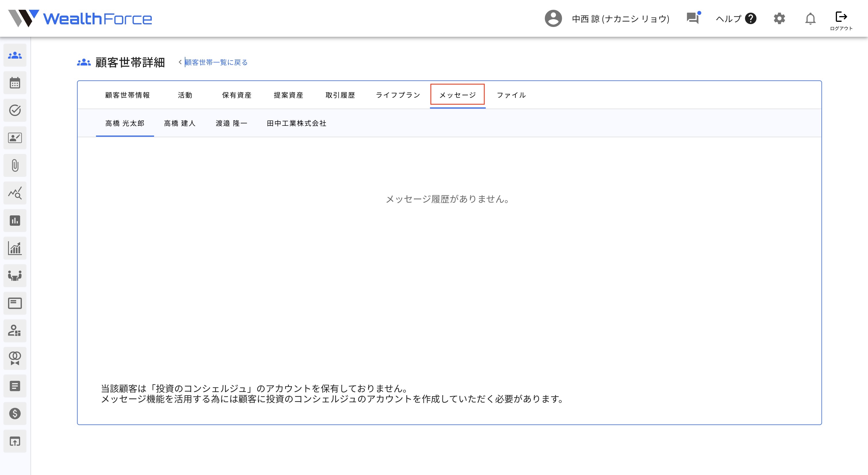Open the growth chart sidebar icon

(x=15, y=248)
